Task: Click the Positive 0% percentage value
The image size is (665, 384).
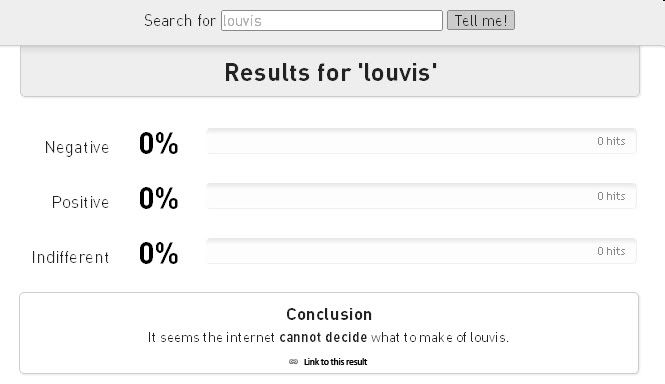Action: (x=159, y=198)
